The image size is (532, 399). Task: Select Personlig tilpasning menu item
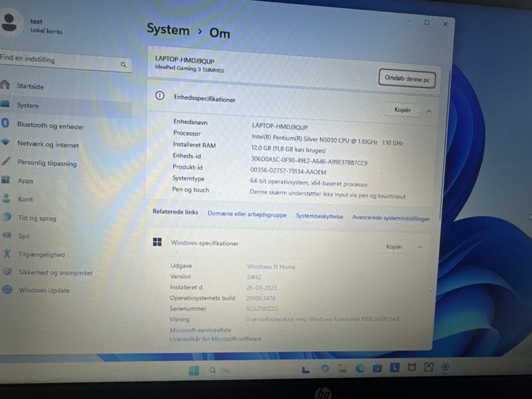tap(47, 163)
